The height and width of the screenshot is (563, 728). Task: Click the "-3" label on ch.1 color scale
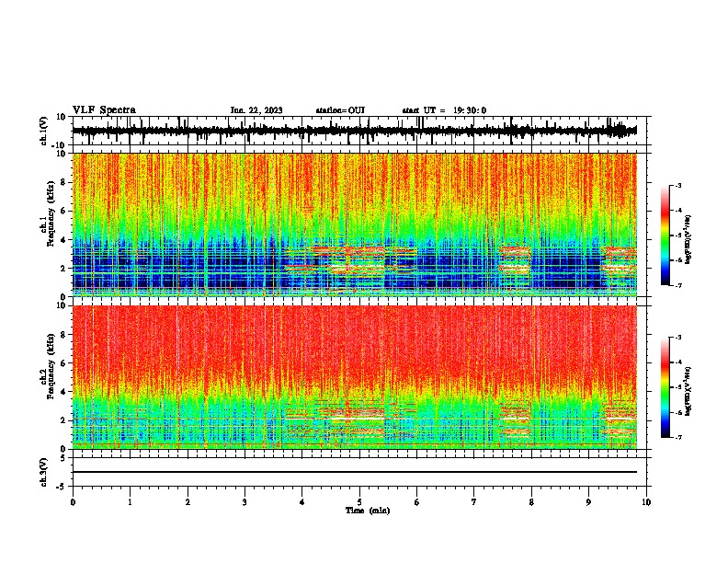coord(678,186)
